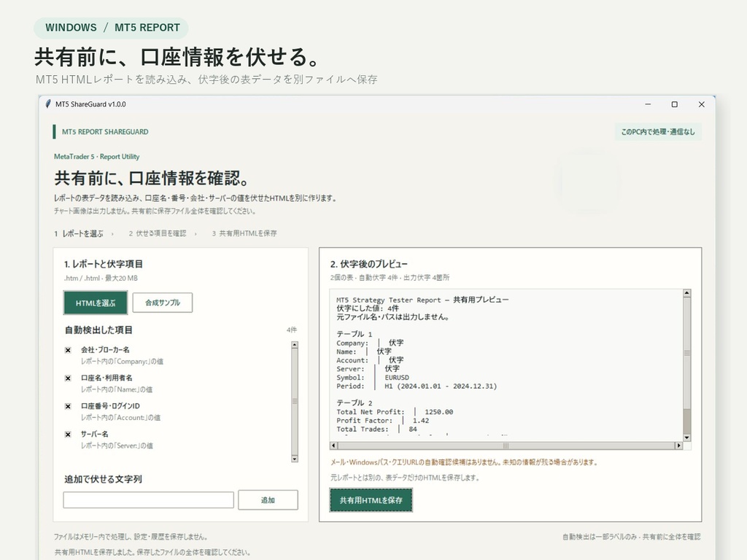
Task: Click the 'MetaTrader 5 · Report Utility' text
Action: pyautogui.click(x=97, y=157)
